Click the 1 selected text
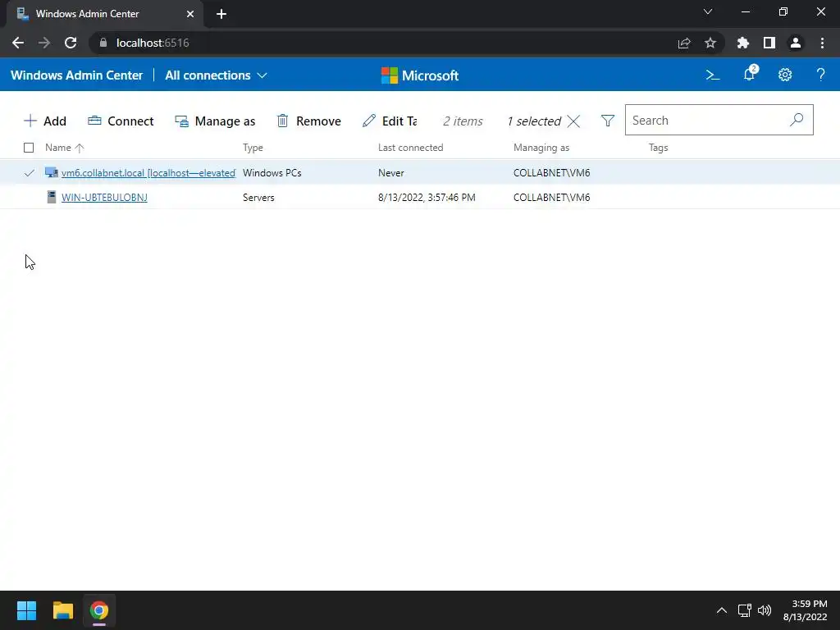 point(534,121)
